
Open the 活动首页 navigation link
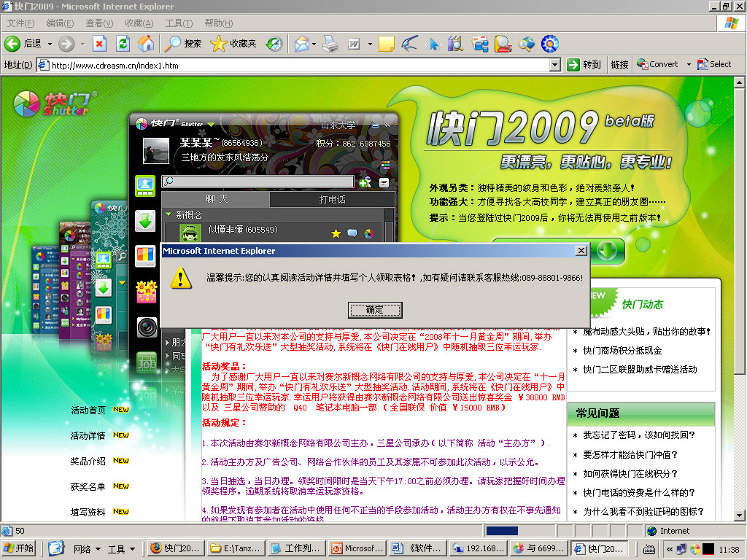click(88, 410)
